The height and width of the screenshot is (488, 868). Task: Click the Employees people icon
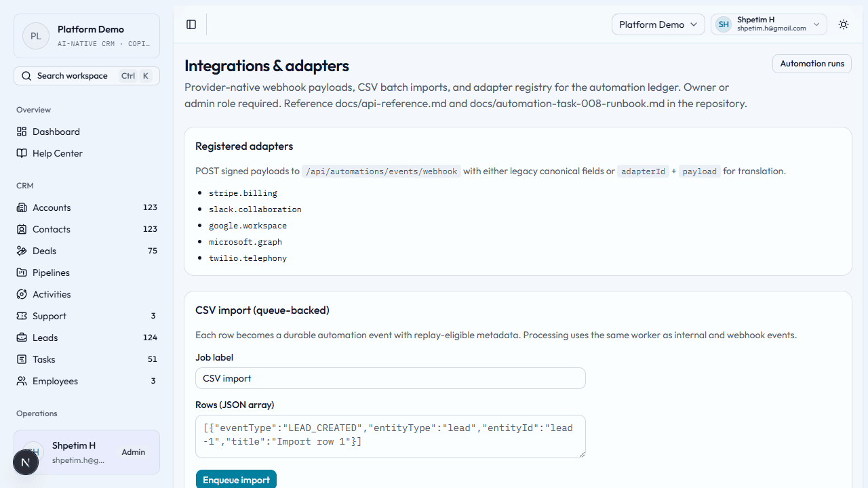click(21, 381)
